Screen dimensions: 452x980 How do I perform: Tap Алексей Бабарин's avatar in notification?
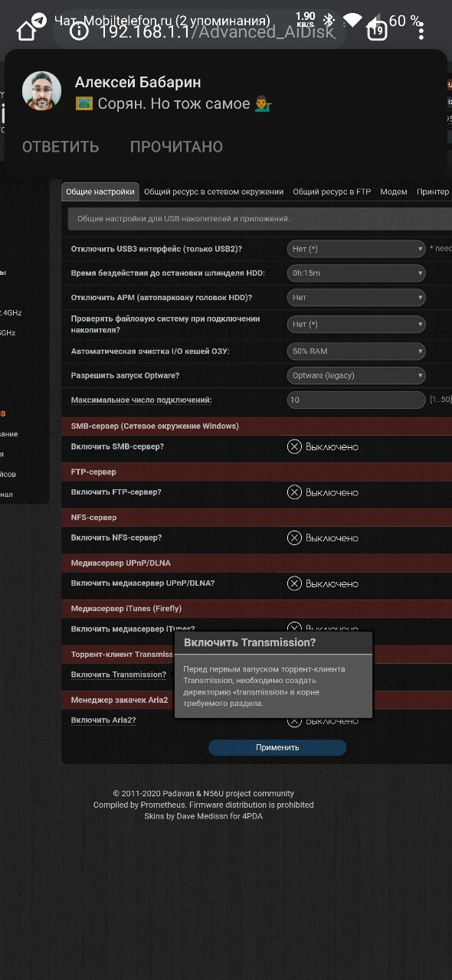pyautogui.click(x=41, y=91)
